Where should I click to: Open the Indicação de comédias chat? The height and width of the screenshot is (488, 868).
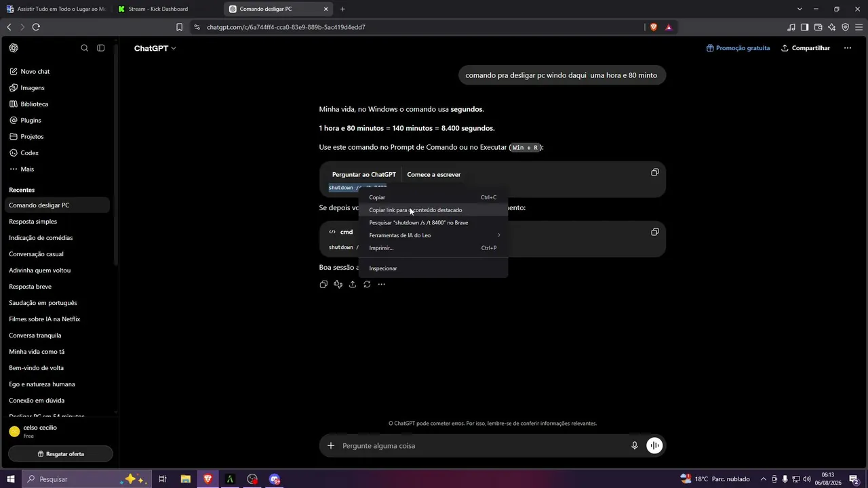(58, 238)
